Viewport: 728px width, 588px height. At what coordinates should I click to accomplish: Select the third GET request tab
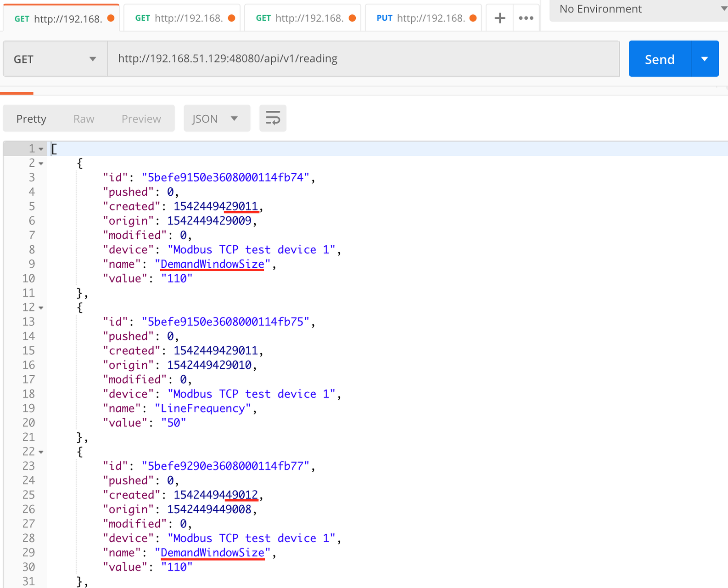click(x=299, y=18)
